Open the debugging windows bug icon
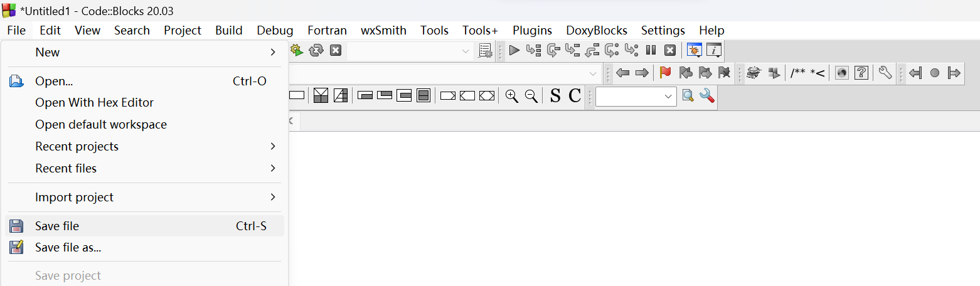The height and width of the screenshot is (286, 980). point(694,50)
